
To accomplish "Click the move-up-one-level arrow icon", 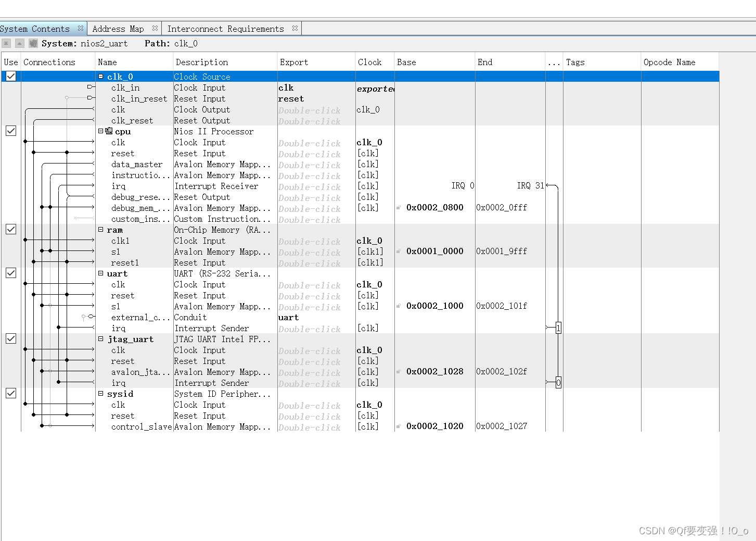I will 19,43.
